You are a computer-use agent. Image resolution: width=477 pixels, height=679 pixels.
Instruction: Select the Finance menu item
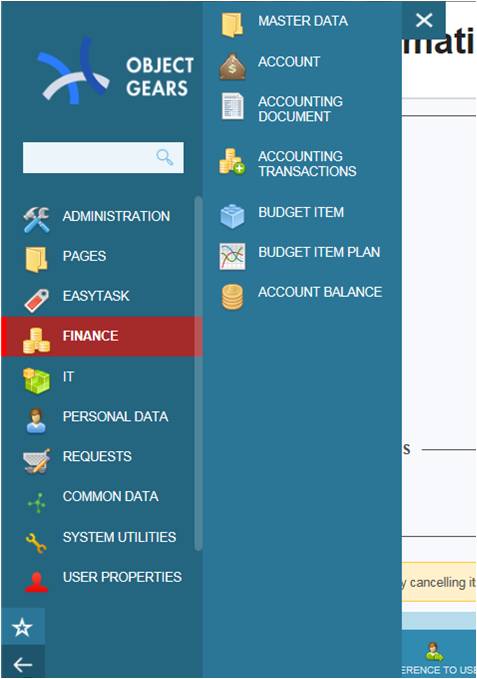[102, 336]
